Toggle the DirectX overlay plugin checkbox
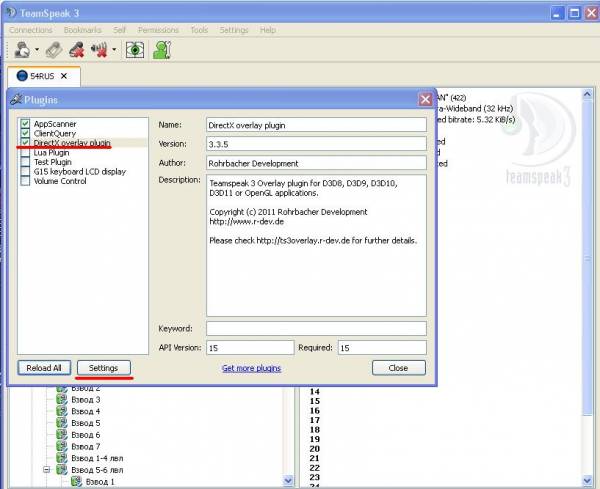The width and height of the screenshot is (600, 489). (25, 142)
